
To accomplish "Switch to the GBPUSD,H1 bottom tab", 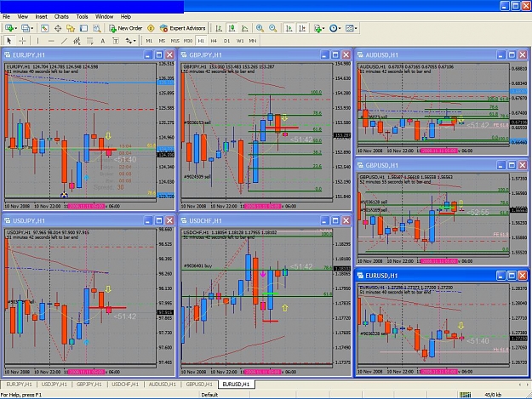I will [x=199, y=385].
